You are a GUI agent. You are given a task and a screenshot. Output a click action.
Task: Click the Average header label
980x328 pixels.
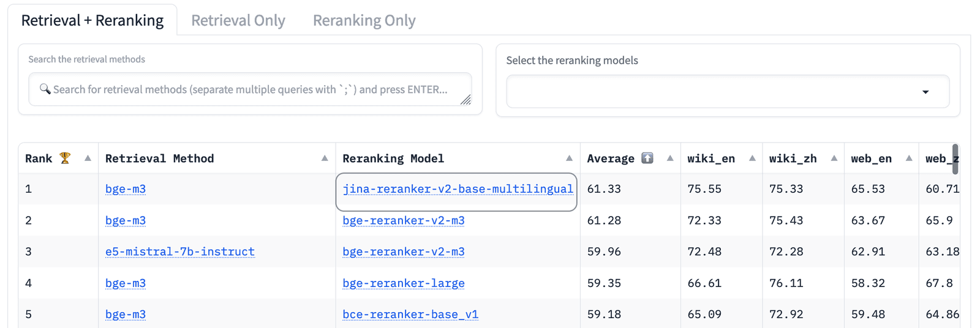611,158
